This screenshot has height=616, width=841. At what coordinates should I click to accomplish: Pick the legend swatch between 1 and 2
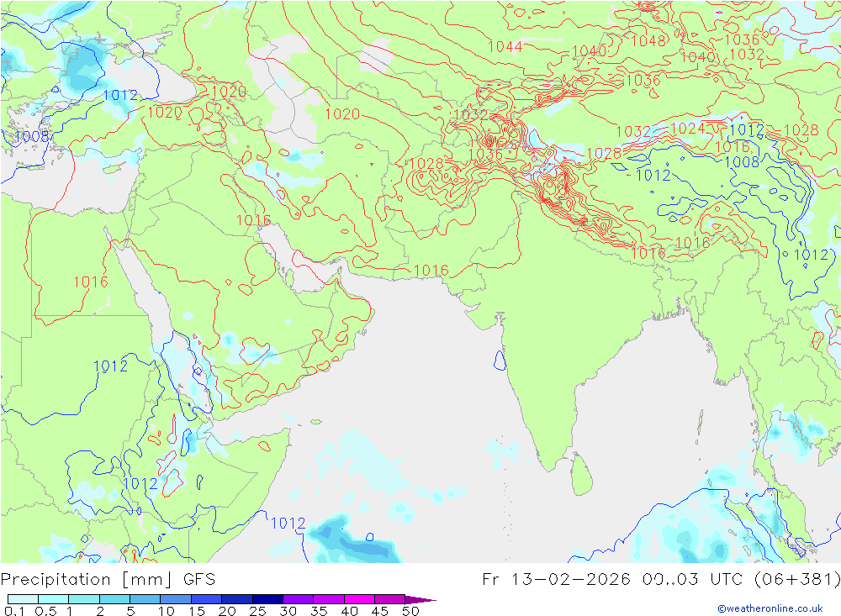coord(83,599)
